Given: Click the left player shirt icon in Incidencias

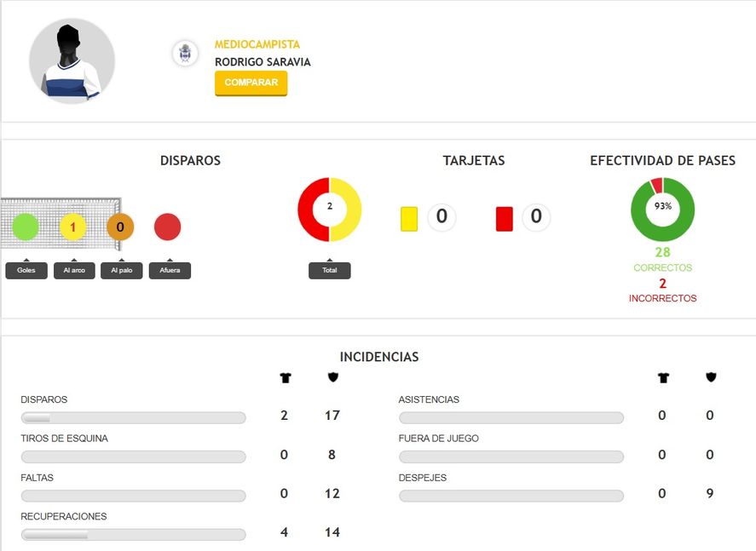Looking at the screenshot, I should [x=286, y=378].
